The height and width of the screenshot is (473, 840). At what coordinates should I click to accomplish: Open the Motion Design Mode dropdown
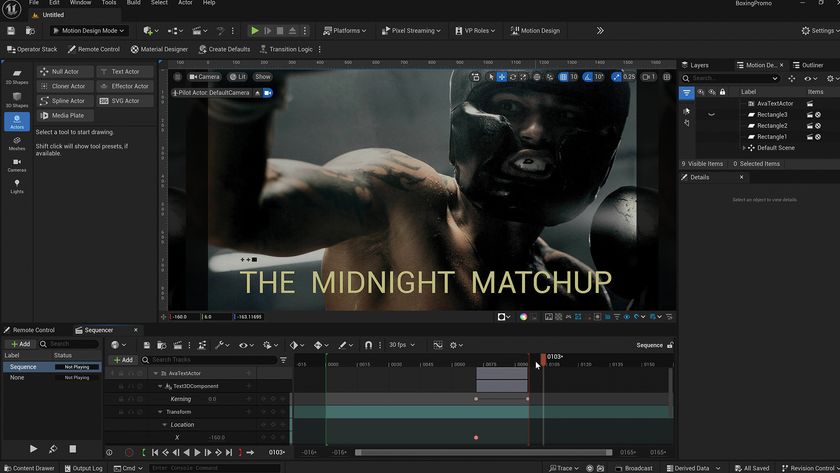click(x=89, y=31)
